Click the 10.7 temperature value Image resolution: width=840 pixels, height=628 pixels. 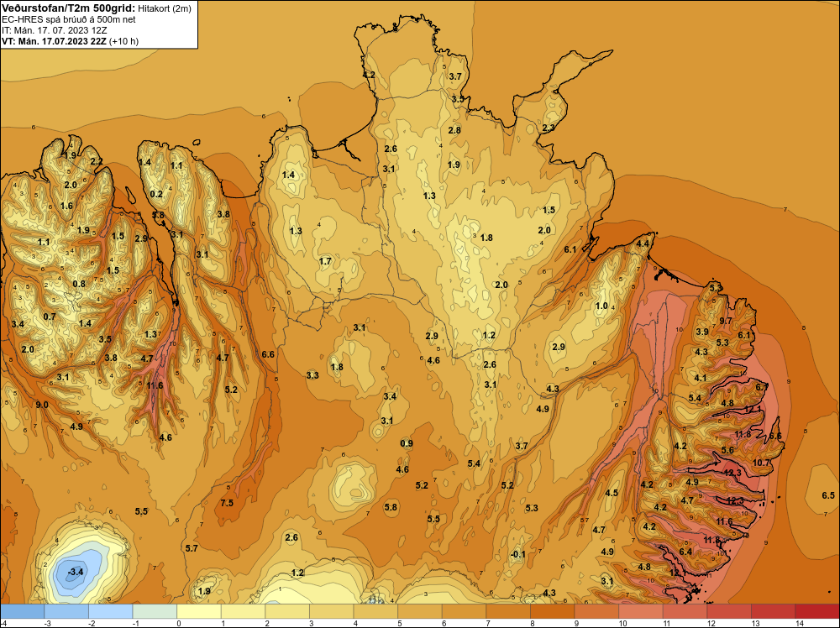tap(761, 463)
